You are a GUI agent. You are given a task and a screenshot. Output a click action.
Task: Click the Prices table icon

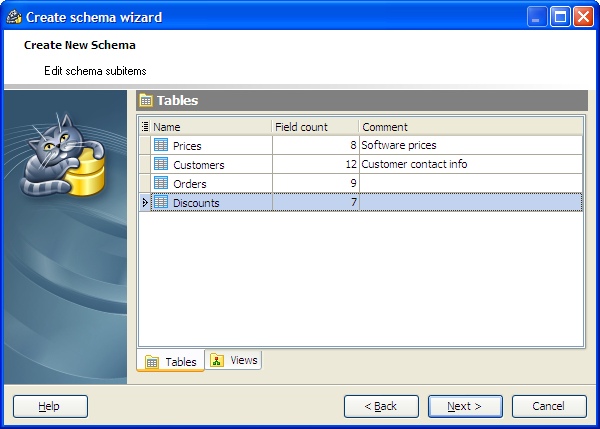click(161, 145)
